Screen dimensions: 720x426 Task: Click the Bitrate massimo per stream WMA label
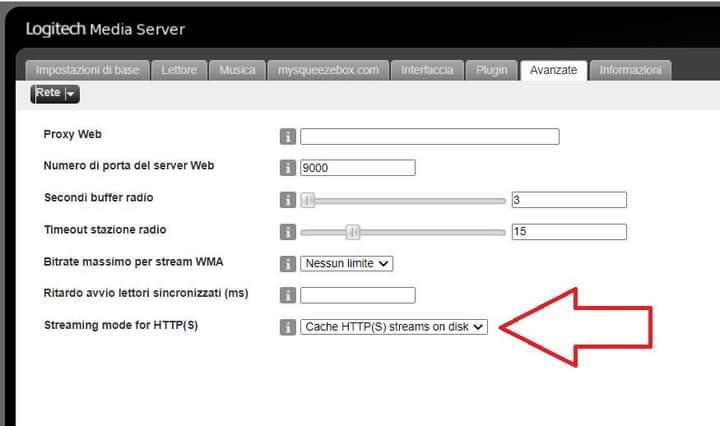pos(133,262)
